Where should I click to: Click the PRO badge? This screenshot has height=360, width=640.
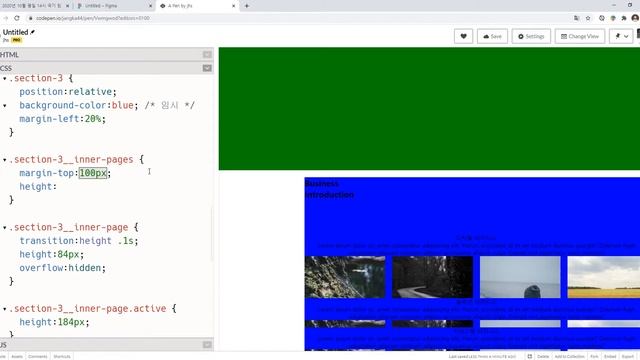coord(17,40)
